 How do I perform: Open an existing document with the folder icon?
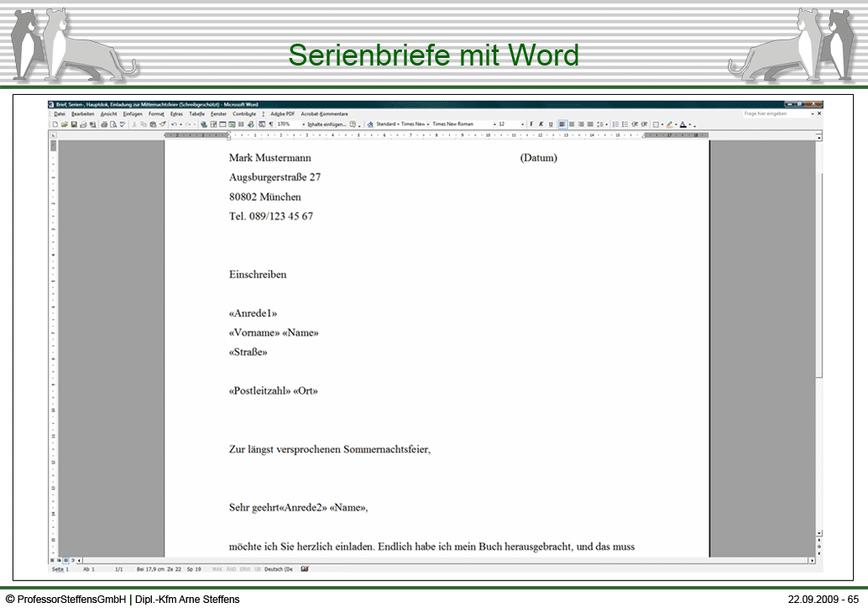[64, 124]
